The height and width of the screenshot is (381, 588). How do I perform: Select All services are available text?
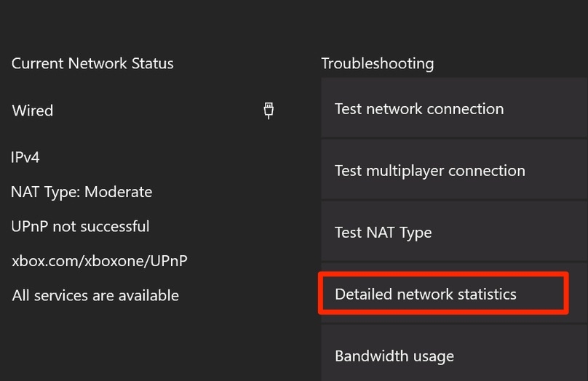(95, 295)
